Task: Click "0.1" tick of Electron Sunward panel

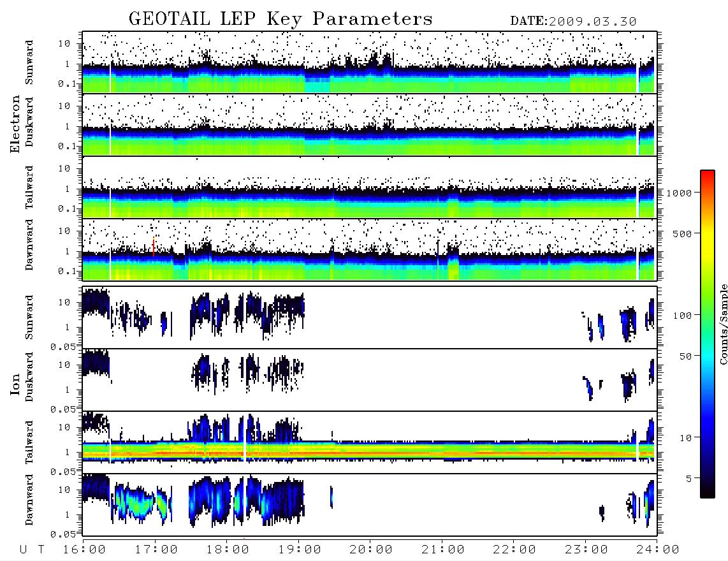Action: pos(68,84)
